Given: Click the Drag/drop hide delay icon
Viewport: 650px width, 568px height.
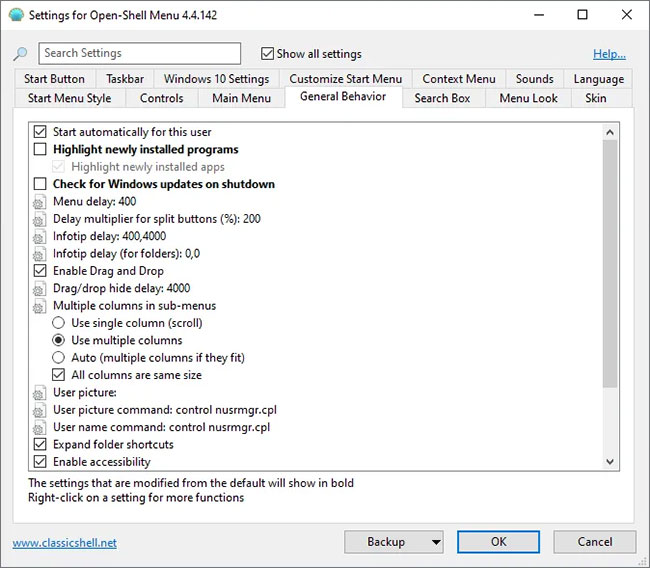Looking at the screenshot, I should (40, 288).
